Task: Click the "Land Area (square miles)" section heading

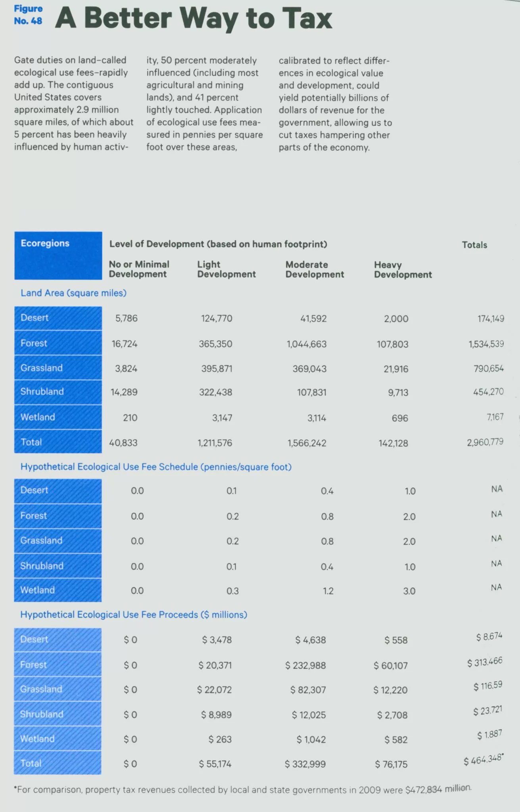Action: 73,293
